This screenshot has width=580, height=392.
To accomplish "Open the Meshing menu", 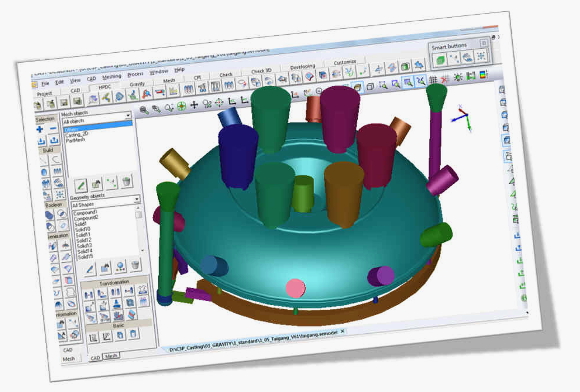I will tap(112, 76).
